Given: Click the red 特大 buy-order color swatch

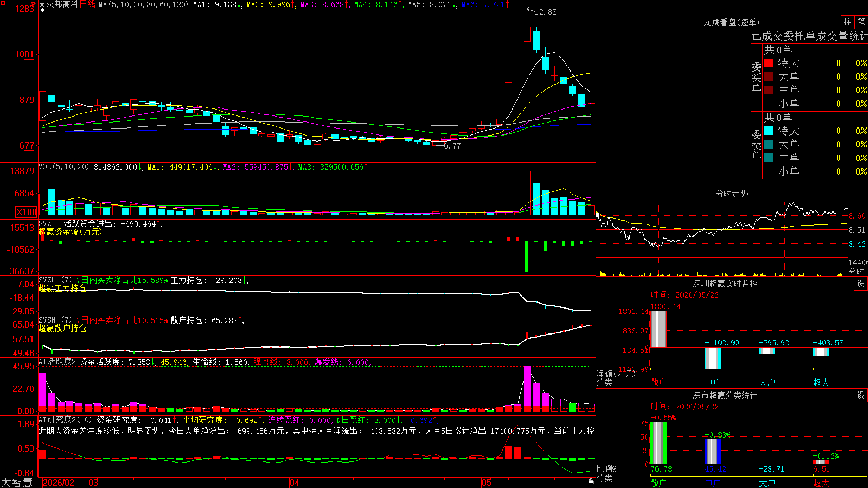Looking at the screenshot, I should (x=768, y=63).
